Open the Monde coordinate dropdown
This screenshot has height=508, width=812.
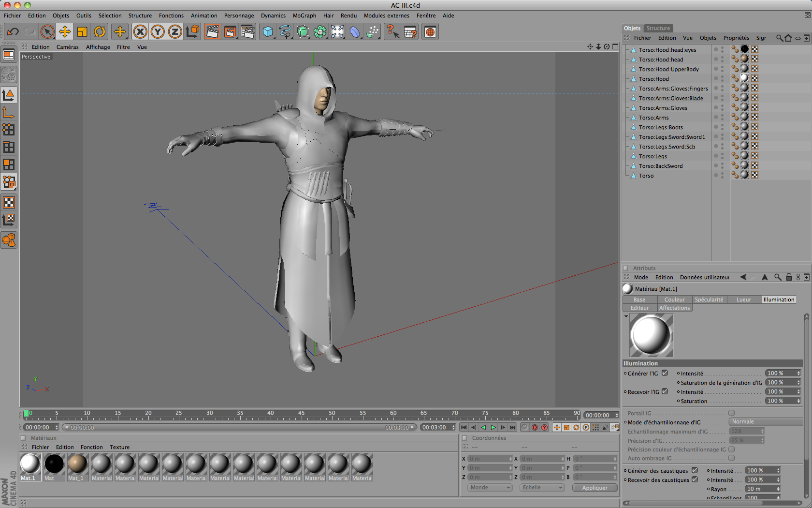click(490, 488)
